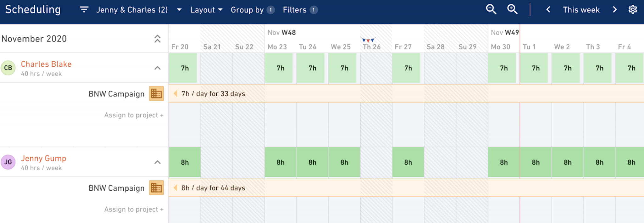Go to next week arrow
This screenshot has height=223, width=644.
615,10
